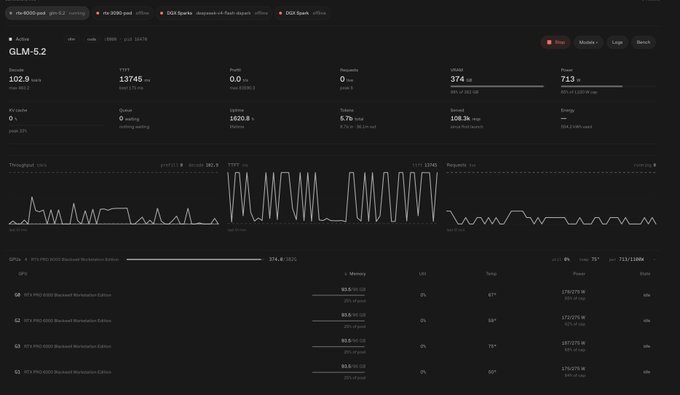The image size is (680, 395).
Task: Click the VRAM value 374
Action: [457, 79]
